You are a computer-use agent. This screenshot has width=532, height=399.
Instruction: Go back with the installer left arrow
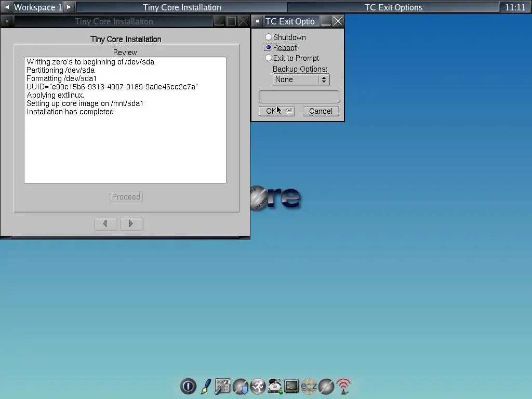pyautogui.click(x=105, y=223)
